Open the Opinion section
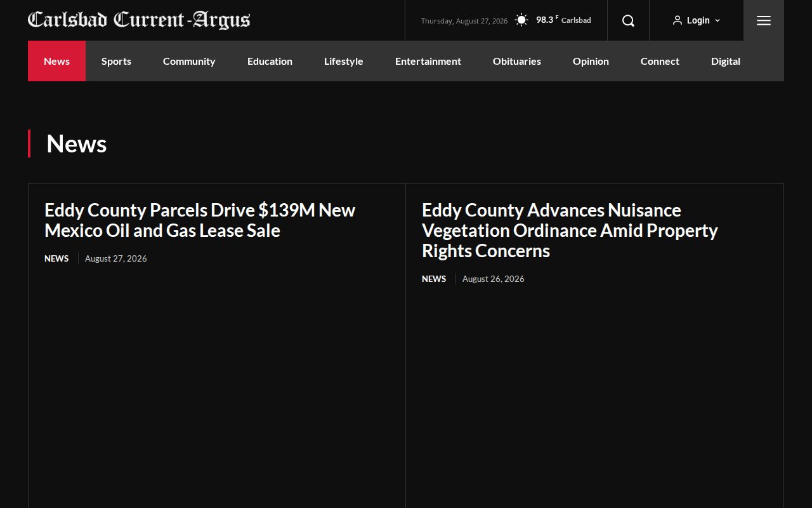The image size is (812, 508). pos(591,61)
